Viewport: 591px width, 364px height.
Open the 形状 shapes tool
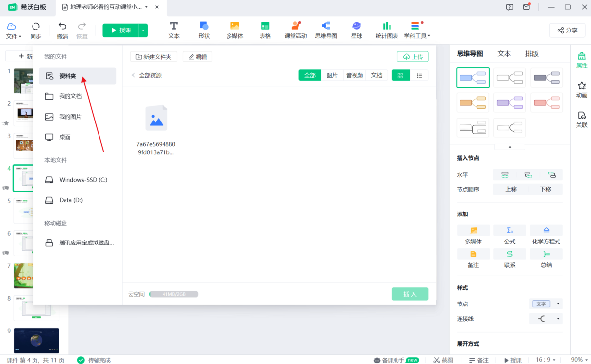coord(204,30)
